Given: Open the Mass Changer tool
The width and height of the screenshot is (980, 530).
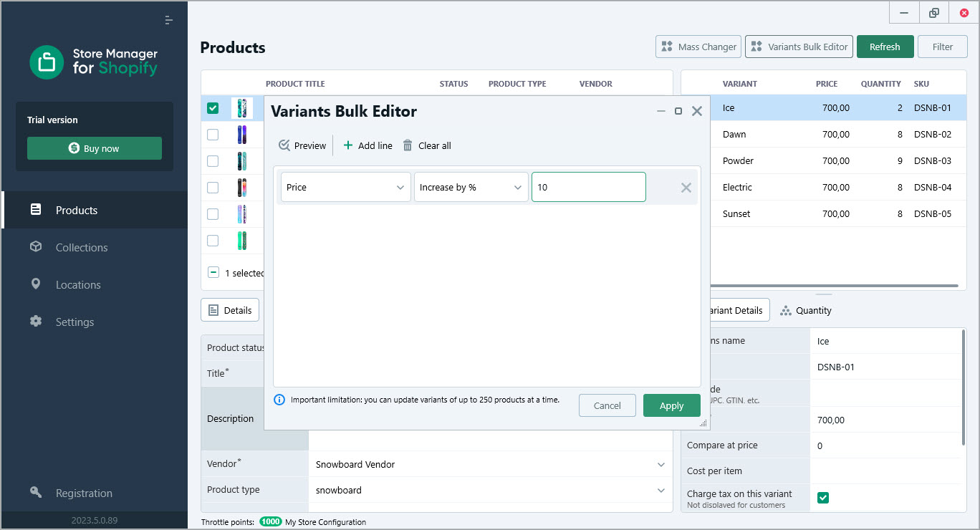Looking at the screenshot, I should click(698, 47).
